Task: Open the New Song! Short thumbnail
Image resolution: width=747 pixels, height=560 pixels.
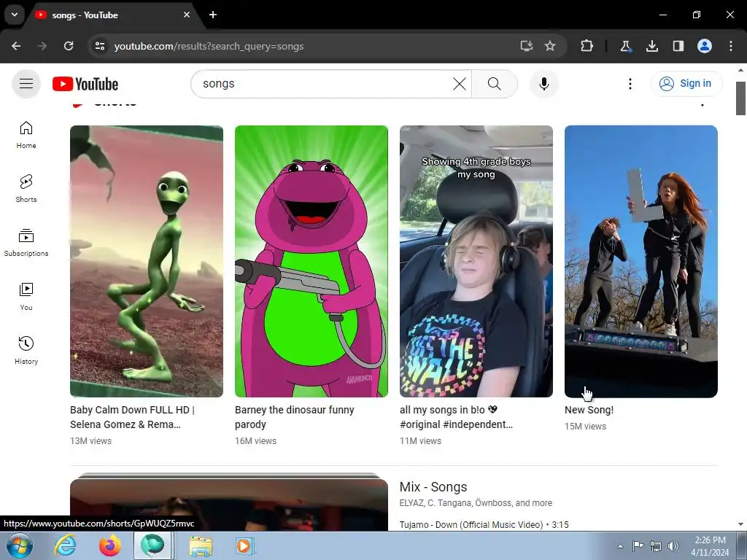Action: [x=640, y=261]
